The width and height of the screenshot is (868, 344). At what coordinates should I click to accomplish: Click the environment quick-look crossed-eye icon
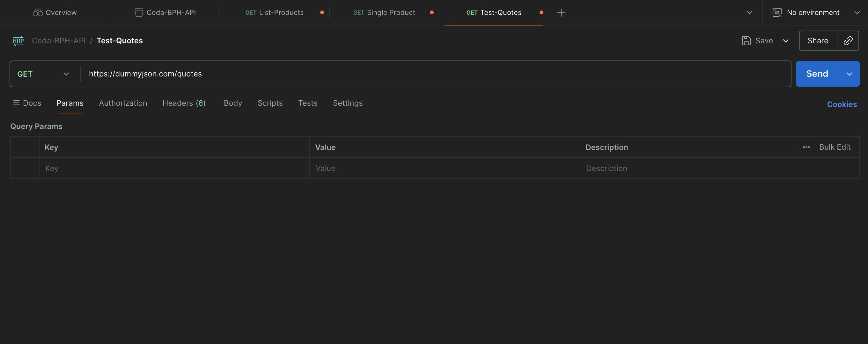tap(777, 12)
